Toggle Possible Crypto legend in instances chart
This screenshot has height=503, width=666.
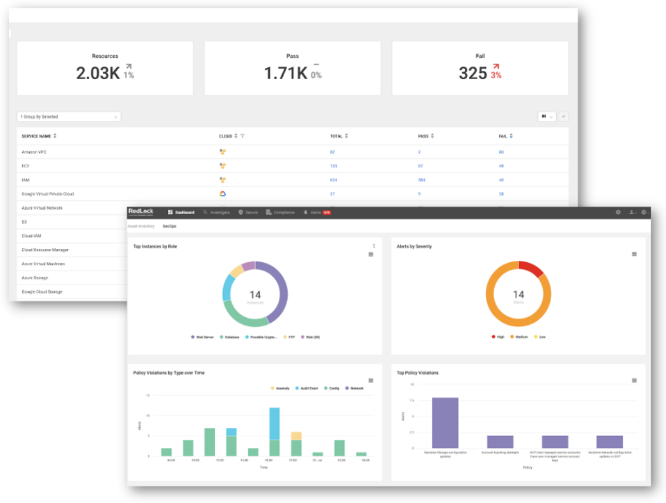point(261,337)
